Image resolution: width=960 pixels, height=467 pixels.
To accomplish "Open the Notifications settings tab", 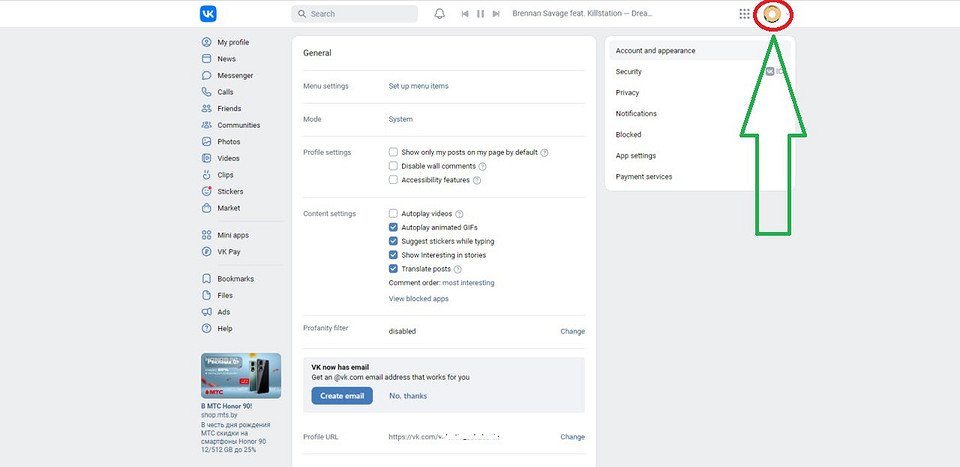I will pyautogui.click(x=636, y=114).
